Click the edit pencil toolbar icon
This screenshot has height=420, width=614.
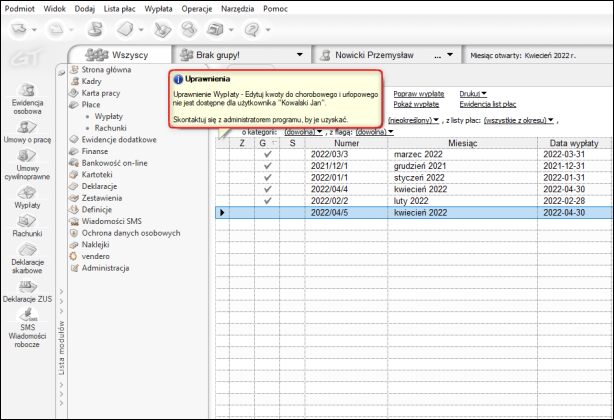(162, 29)
